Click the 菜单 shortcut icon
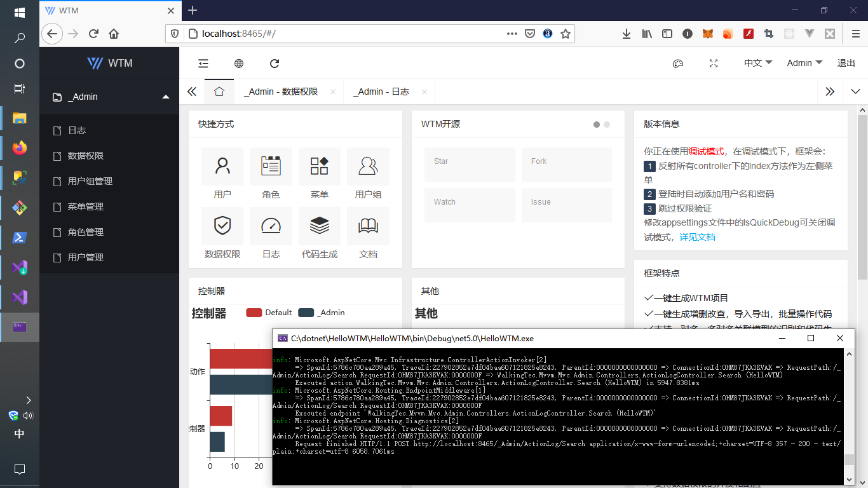The image size is (868, 488). (x=319, y=167)
